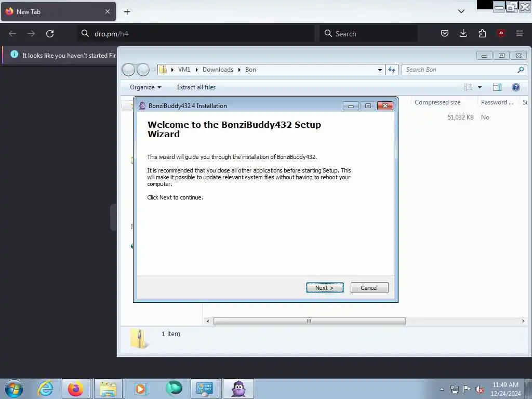The image size is (532, 399).
Task: Change your view icon in Explorer
Action: 469,87
